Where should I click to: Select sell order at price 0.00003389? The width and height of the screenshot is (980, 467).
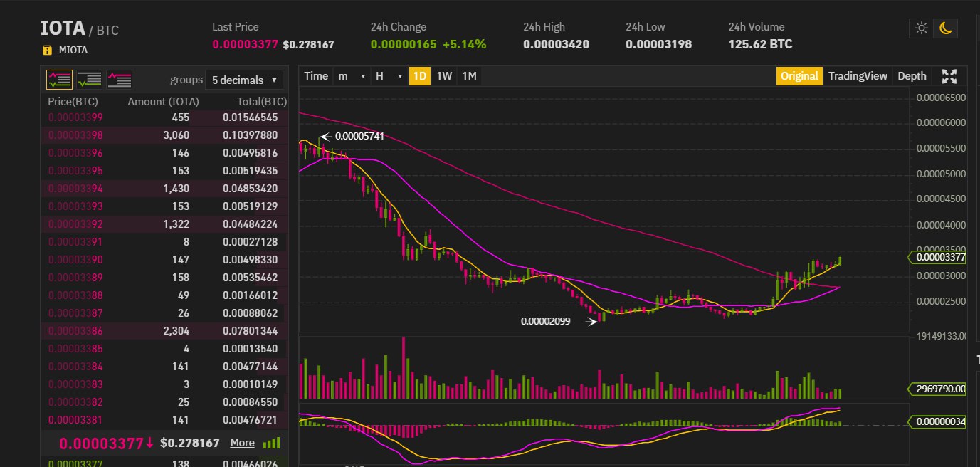[x=164, y=277]
